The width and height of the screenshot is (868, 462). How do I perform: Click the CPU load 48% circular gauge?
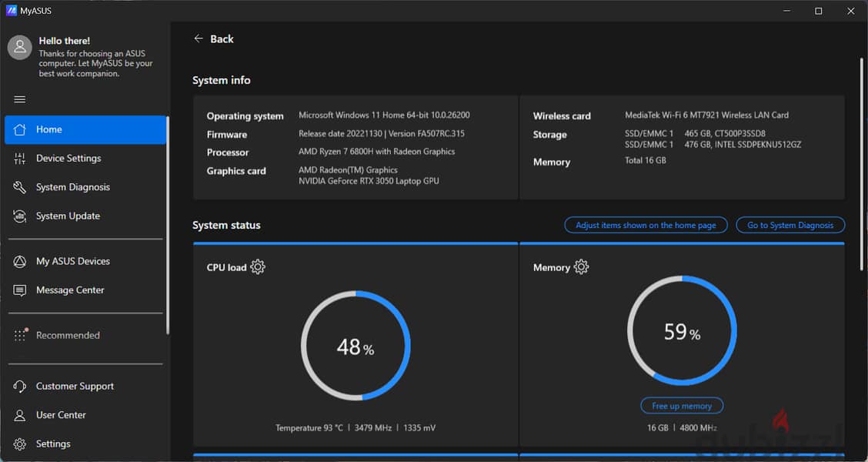point(356,345)
